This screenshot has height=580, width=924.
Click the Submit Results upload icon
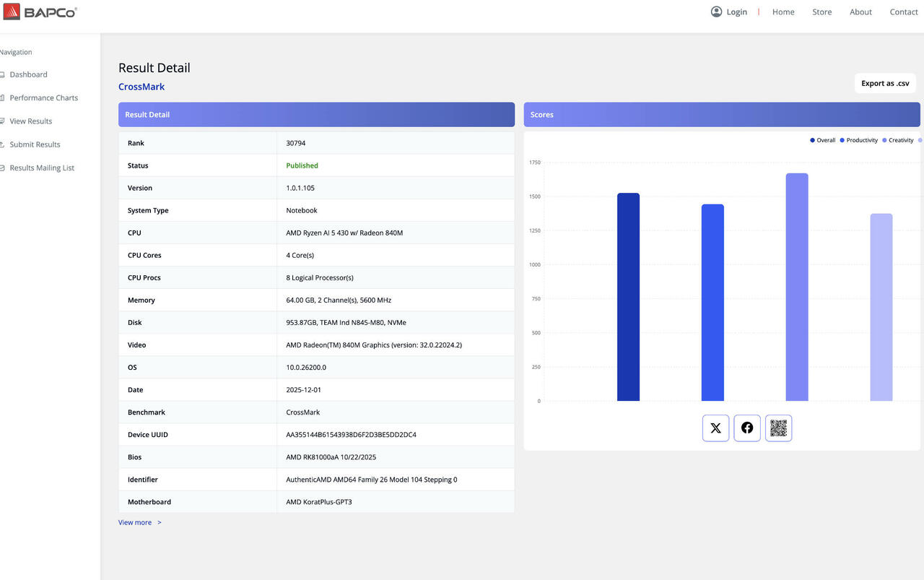3,144
